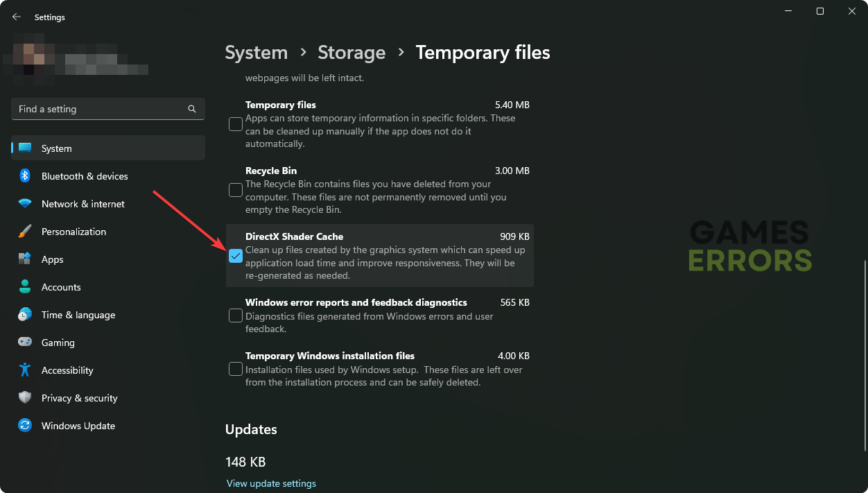Select Temporary Windows installation files checkbox
The image size is (868, 493).
click(236, 369)
